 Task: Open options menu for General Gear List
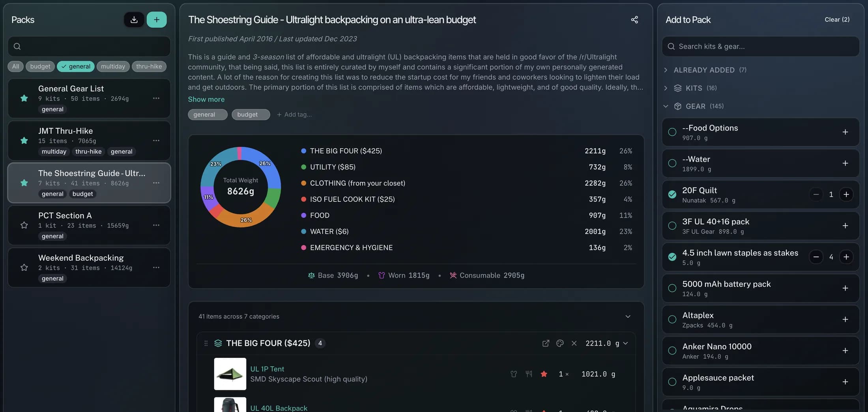(156, 98)
